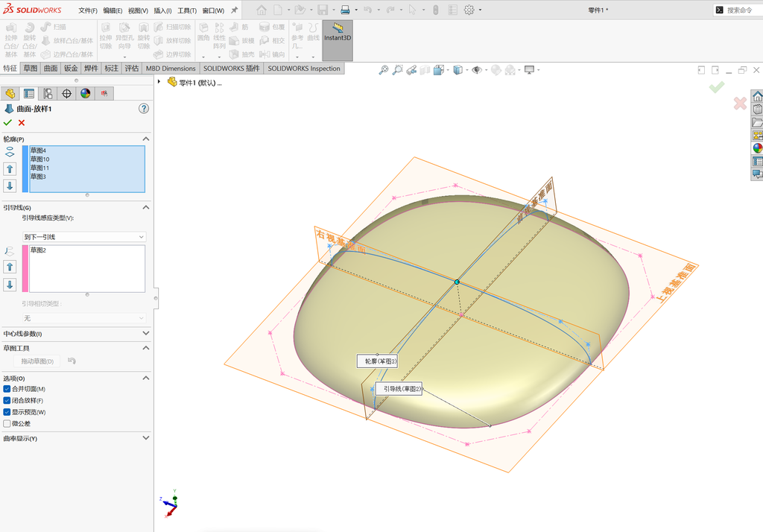The height and width of the screenshot is (532, 763).
Task: Move profile up in profiles list
Action: (x=10, y=169)
